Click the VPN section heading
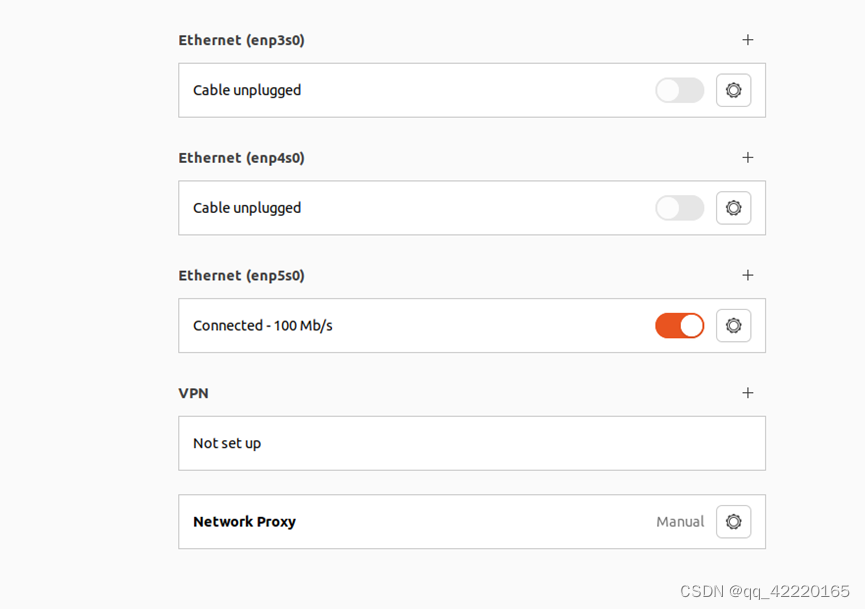865x609 pixels. [x=193, y=393]
